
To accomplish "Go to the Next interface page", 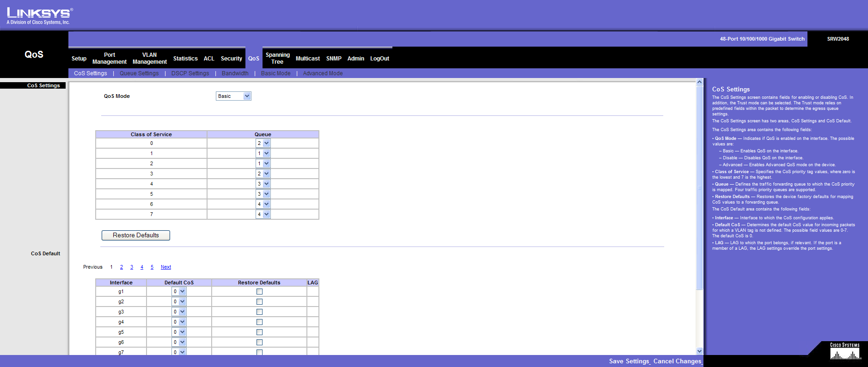I will click(x=166, y=267).
